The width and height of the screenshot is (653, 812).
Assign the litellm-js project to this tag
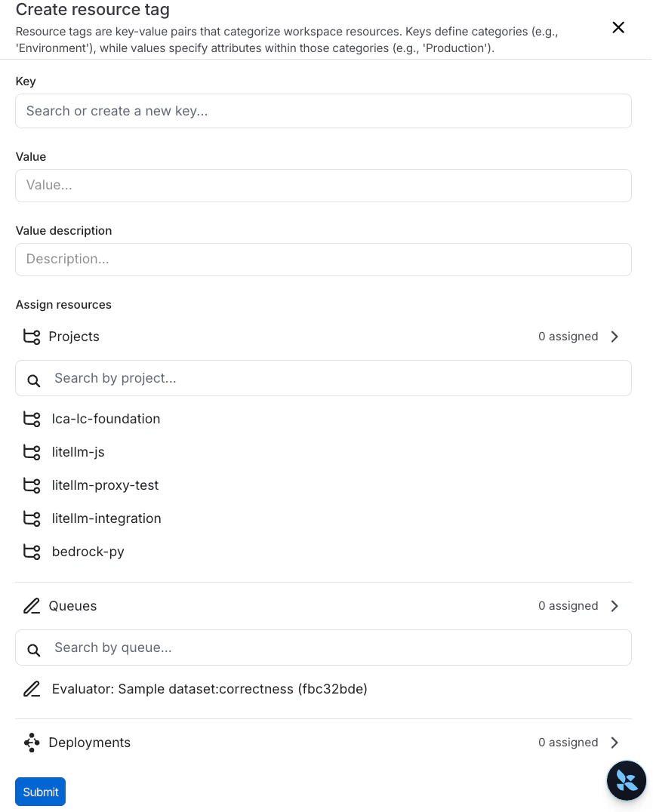[78, 452]
